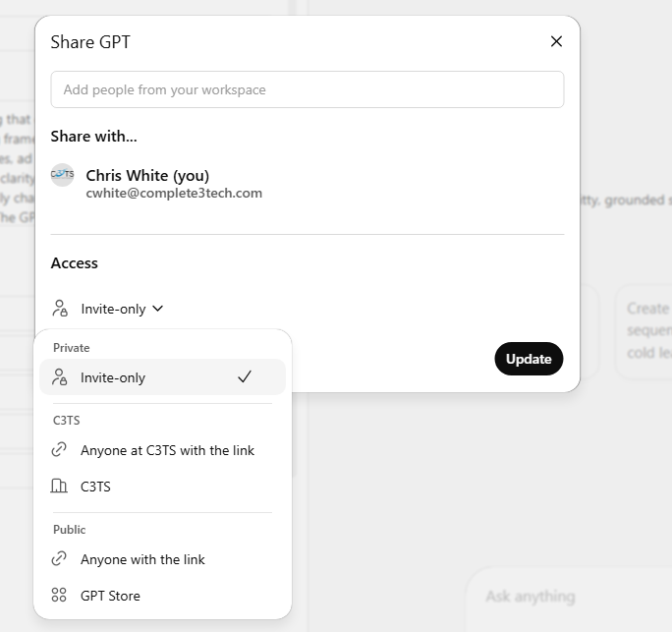Select GPT Store publishing option
672x632 pixels.
coord(110,596)
